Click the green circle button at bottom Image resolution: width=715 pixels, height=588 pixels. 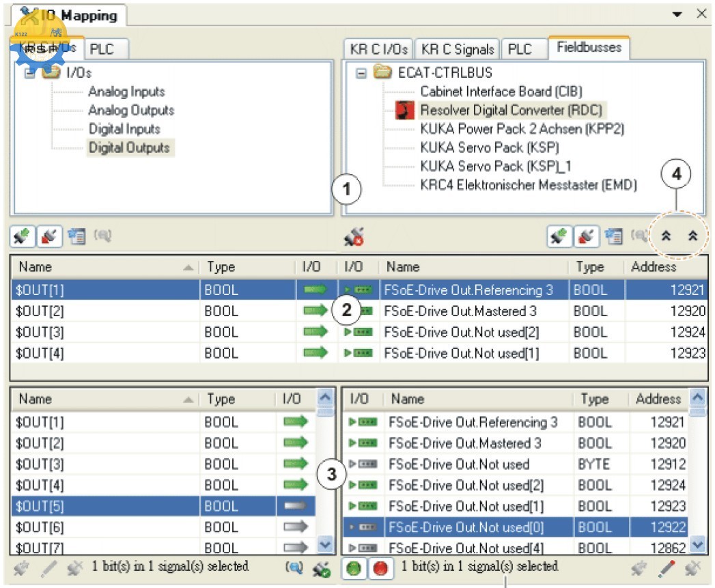tap(354, 568)
